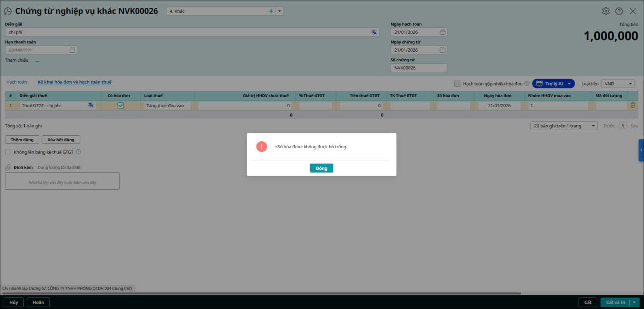This screenshot has height=309, width=644.
Task: Select page number 1 in pagination
Action: point(623,126)
